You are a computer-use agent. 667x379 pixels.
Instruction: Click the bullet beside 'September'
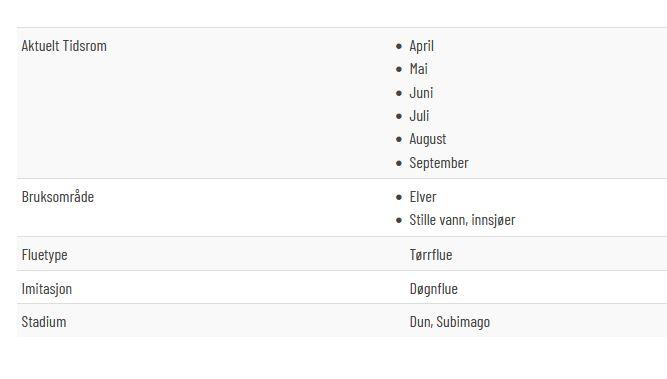pos(399,163)
